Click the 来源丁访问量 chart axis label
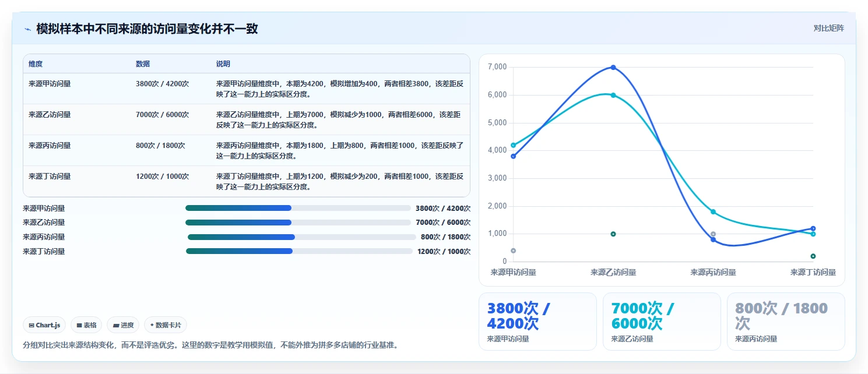The image size is (868, 374). click(813, 272)
